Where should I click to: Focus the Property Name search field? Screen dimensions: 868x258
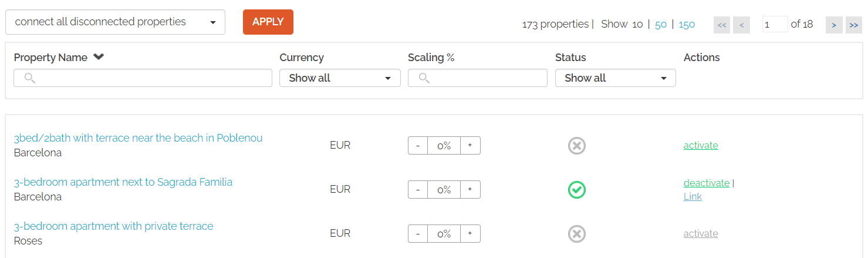coord(143,78)
